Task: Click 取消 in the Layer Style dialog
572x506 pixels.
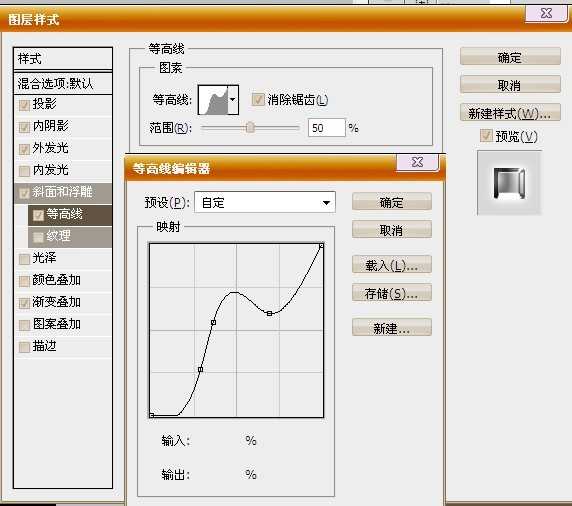Action: tap(510, 85)
